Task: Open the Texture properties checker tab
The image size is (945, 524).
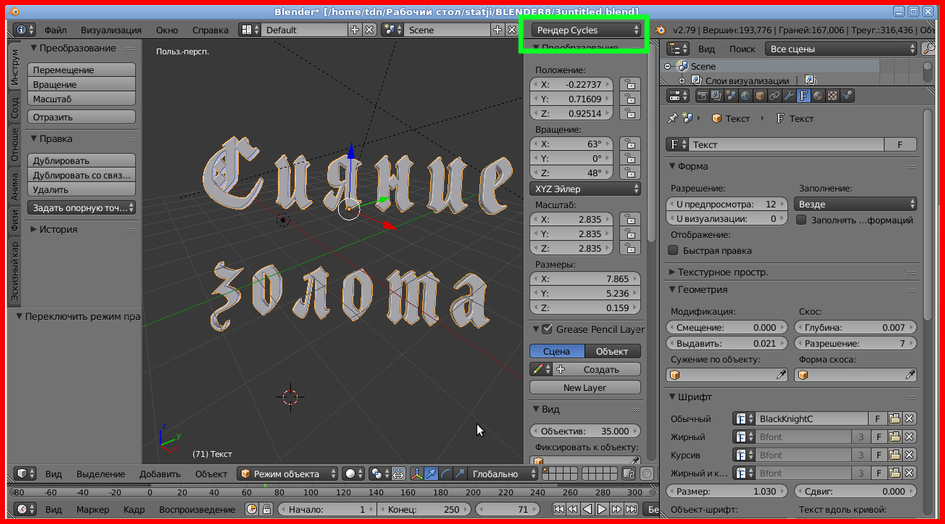Action: click(x=832, y=96)
